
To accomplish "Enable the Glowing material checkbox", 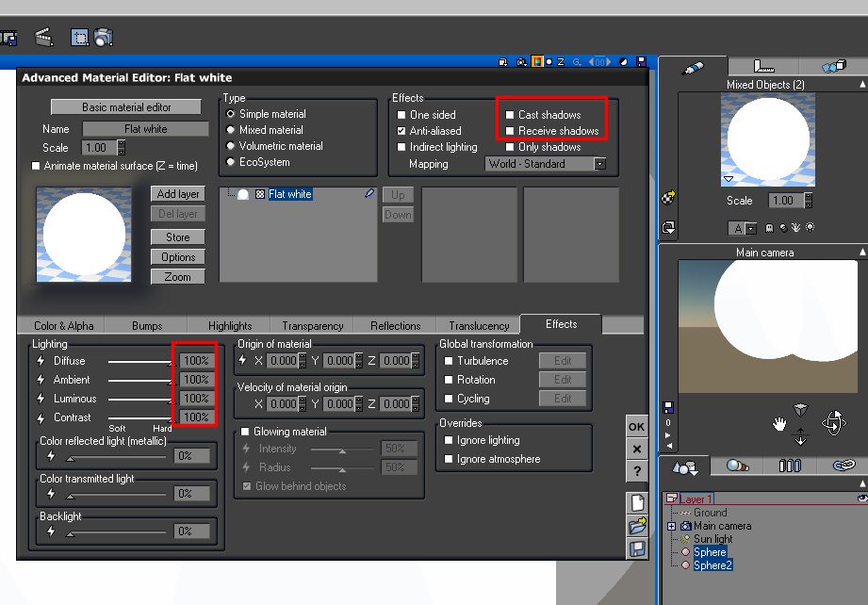I will (245, 432).
